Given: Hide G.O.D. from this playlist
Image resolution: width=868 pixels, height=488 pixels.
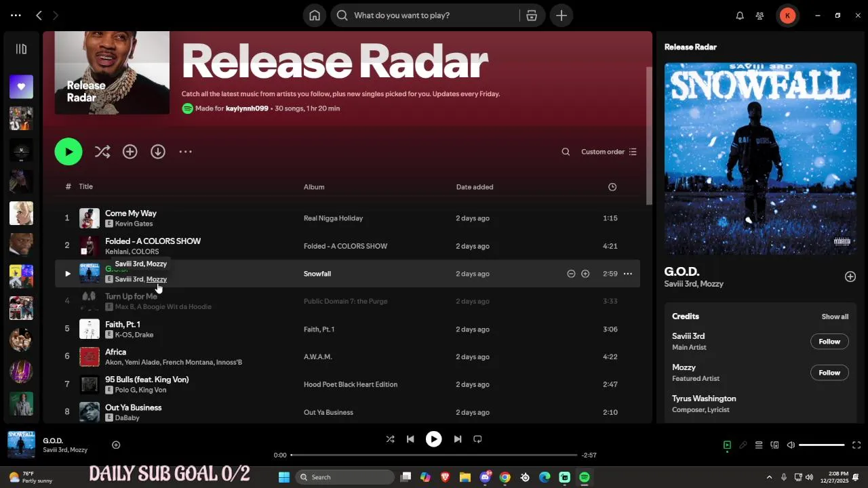Looking at the screenshot, I should click(571, 274).
